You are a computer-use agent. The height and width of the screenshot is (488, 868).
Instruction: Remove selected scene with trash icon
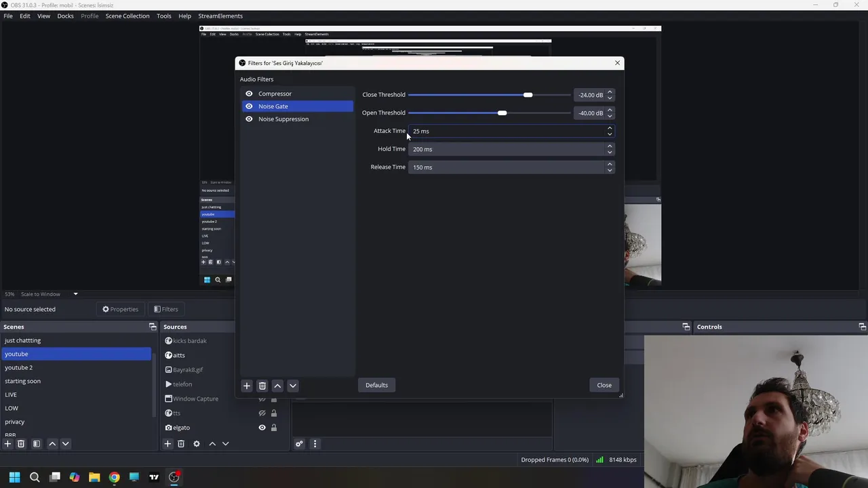click(21, 444)
